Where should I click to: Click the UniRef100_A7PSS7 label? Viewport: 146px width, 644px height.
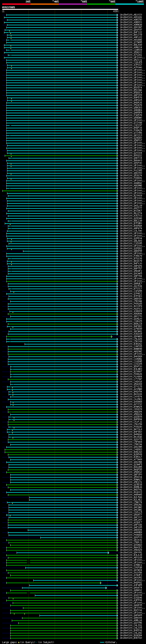tap(131, 65)
